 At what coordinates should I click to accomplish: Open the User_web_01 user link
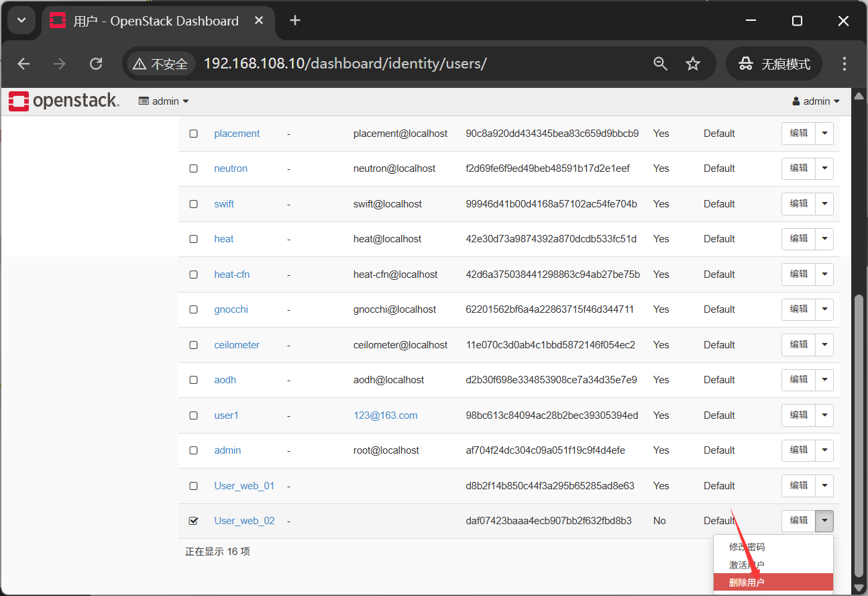[244, 486]
